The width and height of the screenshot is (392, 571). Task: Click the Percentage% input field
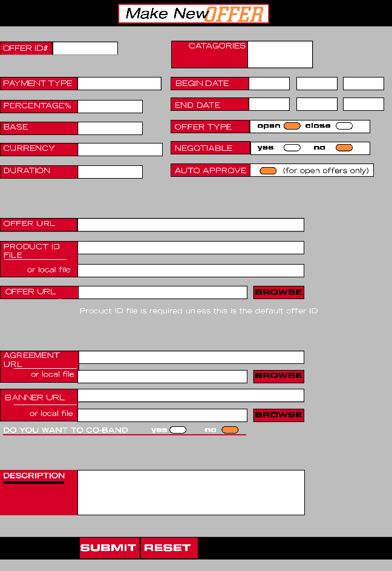(x=110, y=107)
